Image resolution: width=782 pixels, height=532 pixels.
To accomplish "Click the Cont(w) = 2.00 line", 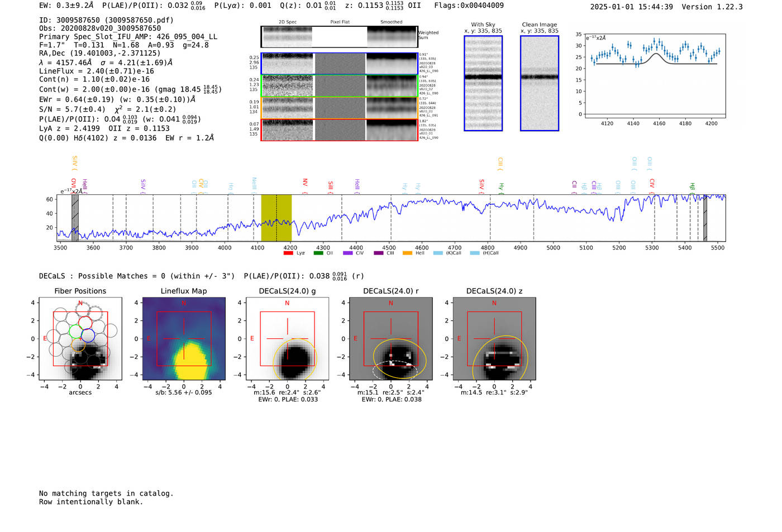I will pos(130,89).
